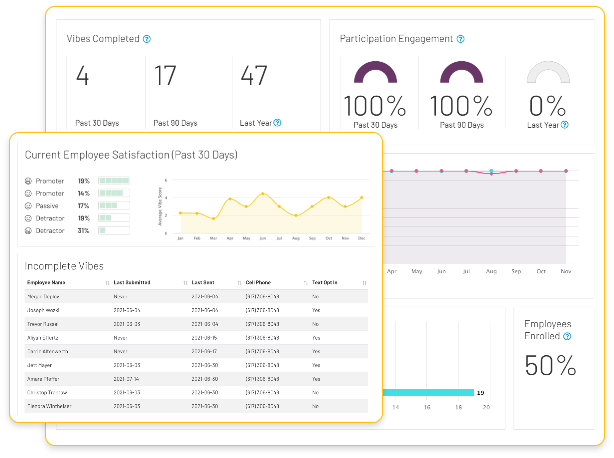This screenshot has height=458, width=614.
Task: Click the Jun data point on satisfaction chart
Action: [x=263, y=193]
